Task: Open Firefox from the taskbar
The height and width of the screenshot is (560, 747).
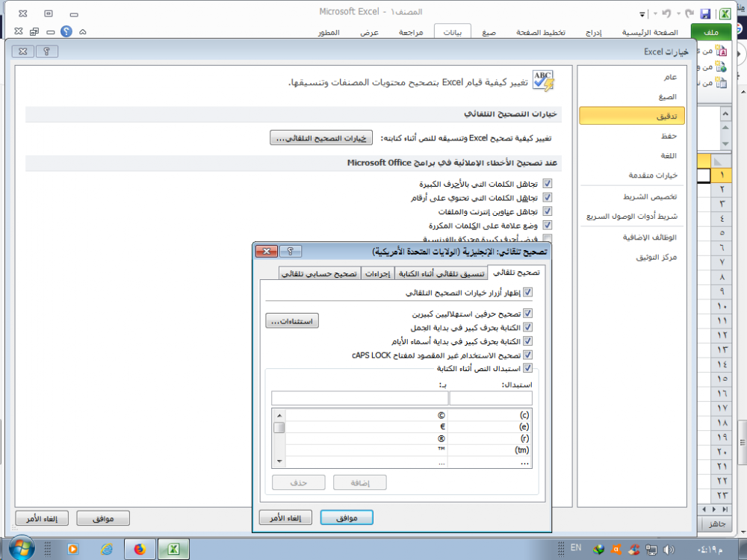Action: pos(140,549)
